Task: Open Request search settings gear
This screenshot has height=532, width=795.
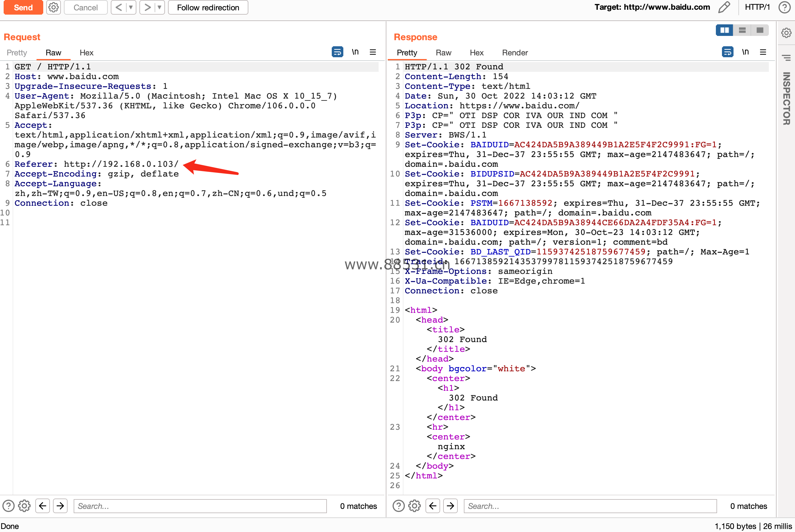Action: click(x=24, y=506)
